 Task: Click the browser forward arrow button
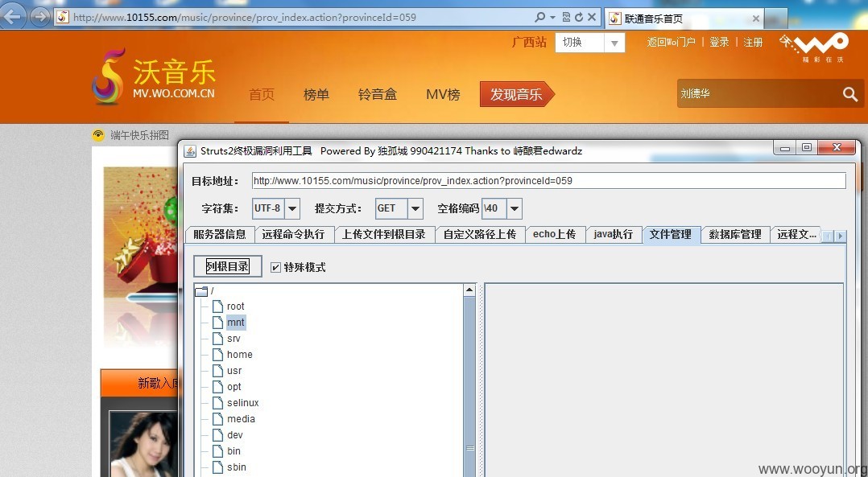[x=40, y=17]
